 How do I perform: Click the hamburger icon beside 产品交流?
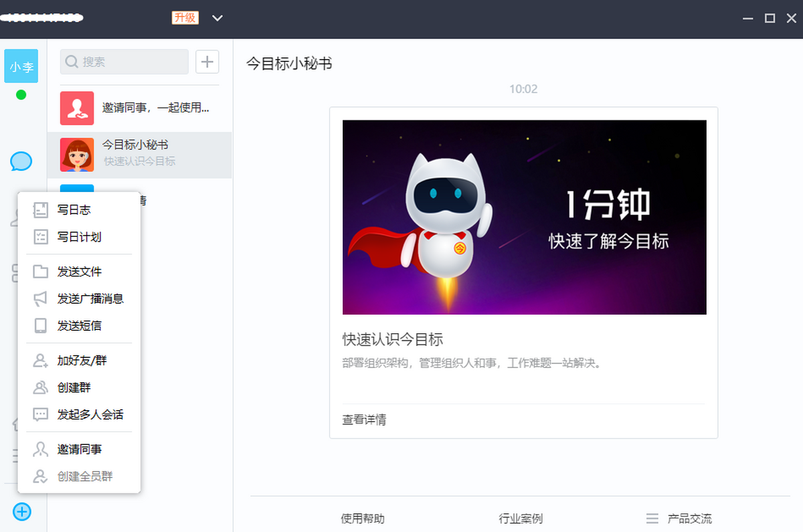tap(652, 519)
